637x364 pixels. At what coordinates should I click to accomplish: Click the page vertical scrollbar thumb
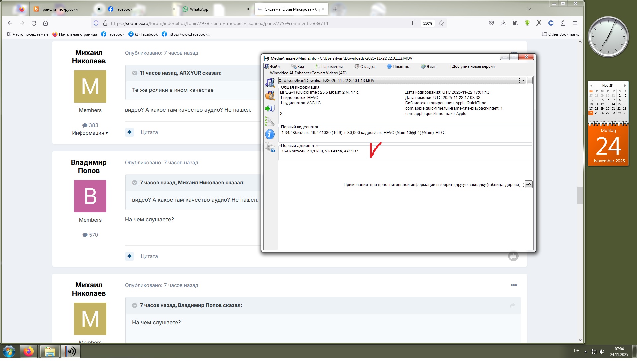pos(580,196)
